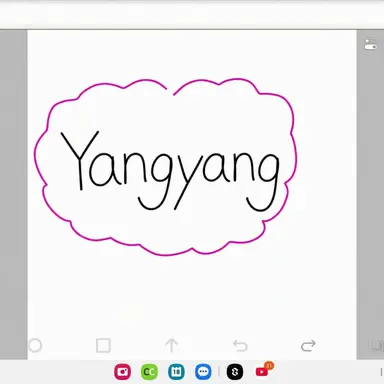Select the up arrow tool

pos(172,345)
